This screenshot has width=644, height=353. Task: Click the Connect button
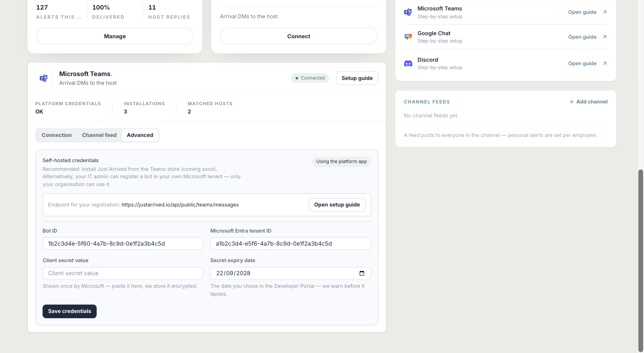[x=299, y=36]
